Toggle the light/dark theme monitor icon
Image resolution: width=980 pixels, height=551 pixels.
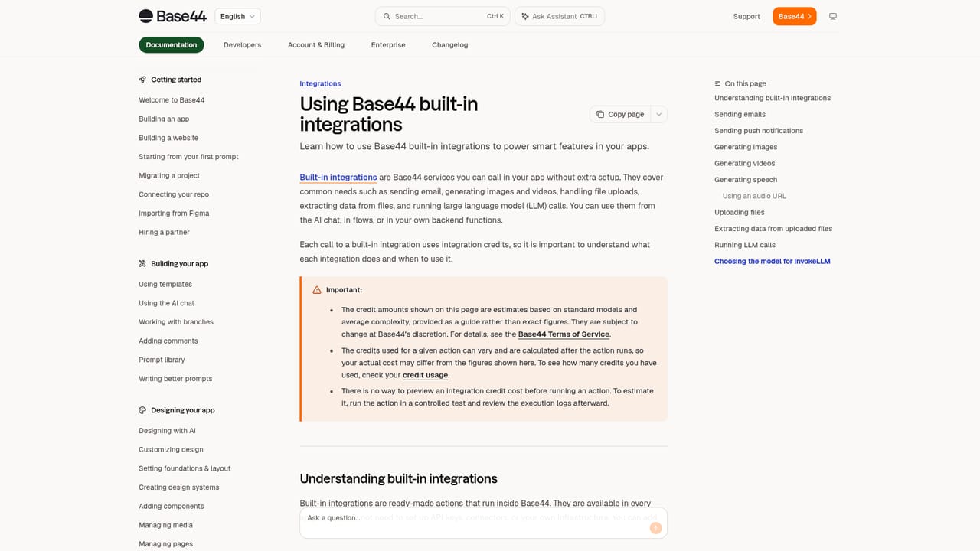click(833, 16)
